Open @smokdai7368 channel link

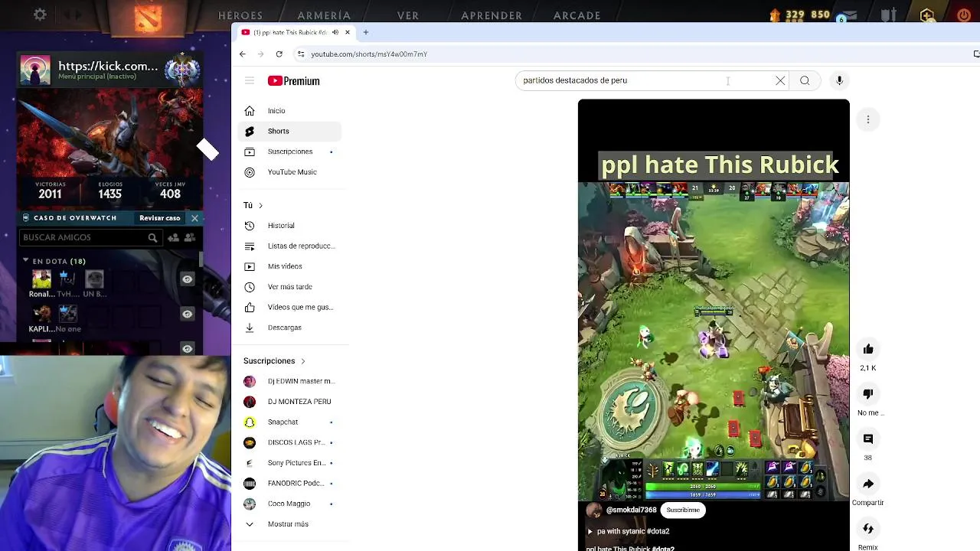pos(632,510)
